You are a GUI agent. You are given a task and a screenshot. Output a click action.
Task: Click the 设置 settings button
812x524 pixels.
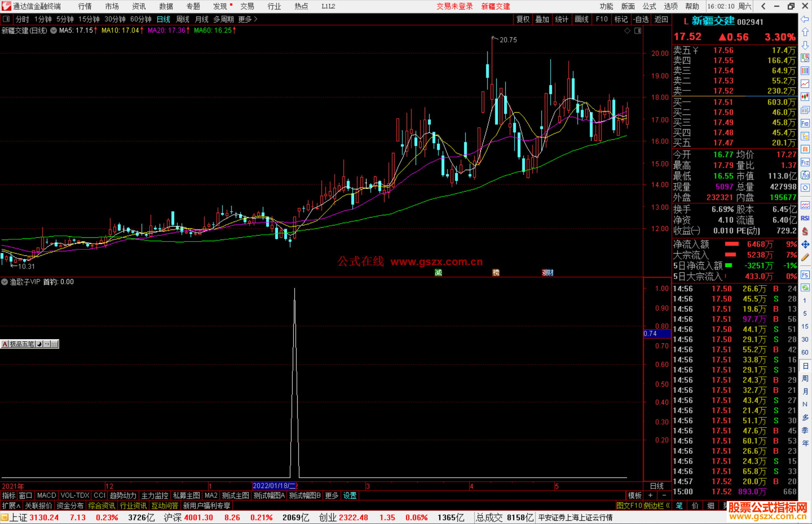(350, 495)
